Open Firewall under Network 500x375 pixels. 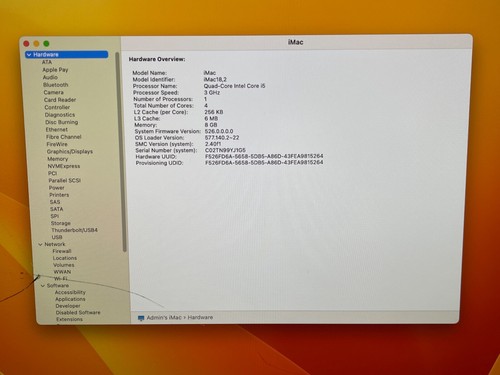click(x=62, y=251)
